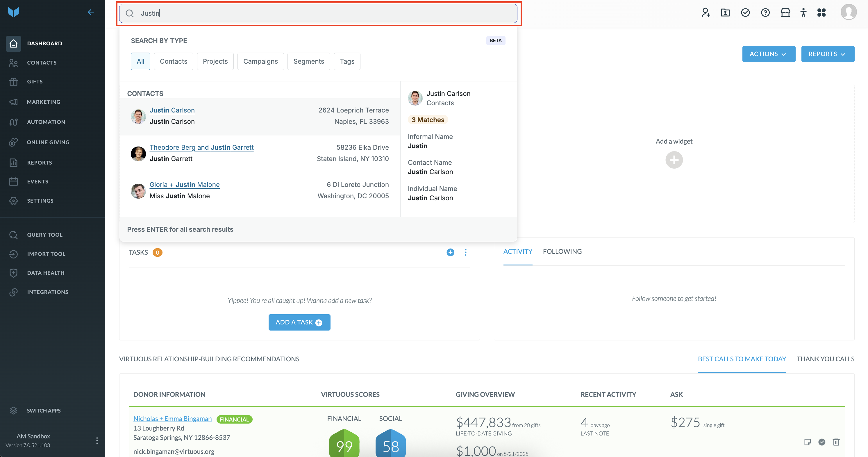Open the Query Tool in the sidebar
The image size is (868, 457).
(44, 235)
